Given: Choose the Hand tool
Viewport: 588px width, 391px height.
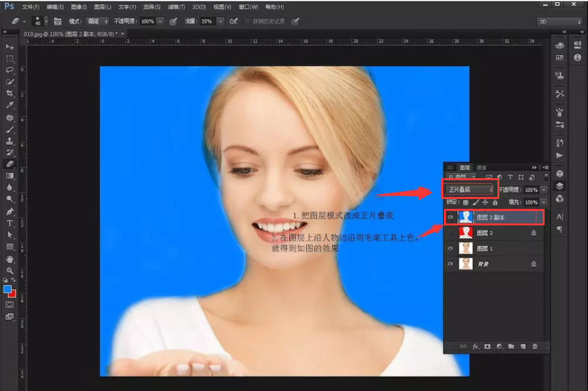Looking at the screenshot, I should (x=9, y=259).
